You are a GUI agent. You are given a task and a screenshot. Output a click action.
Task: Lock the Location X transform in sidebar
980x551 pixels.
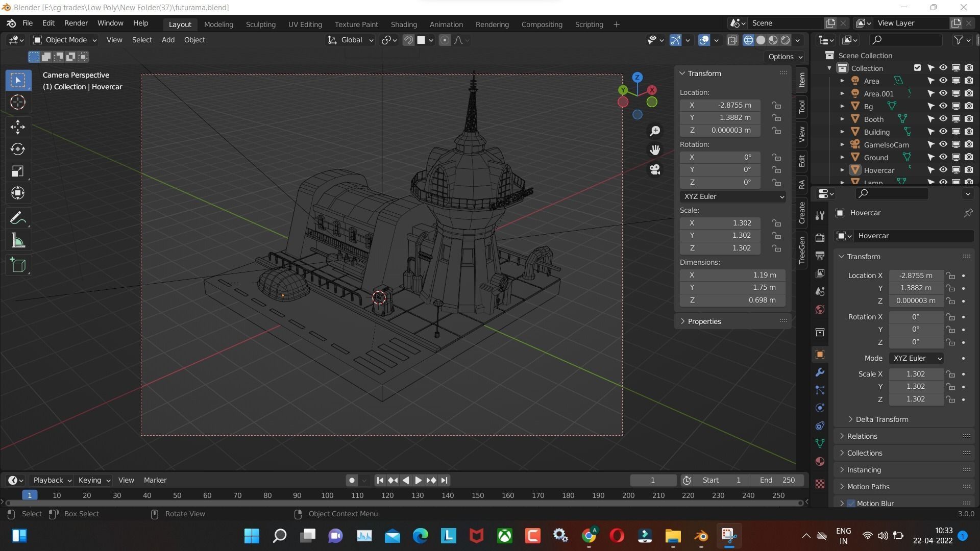coord(776,105)
